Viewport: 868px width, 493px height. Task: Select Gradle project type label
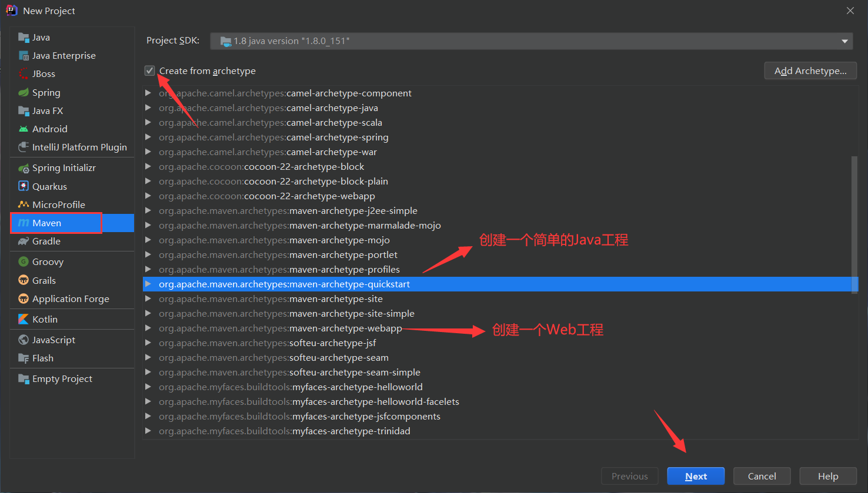[46, 242]
